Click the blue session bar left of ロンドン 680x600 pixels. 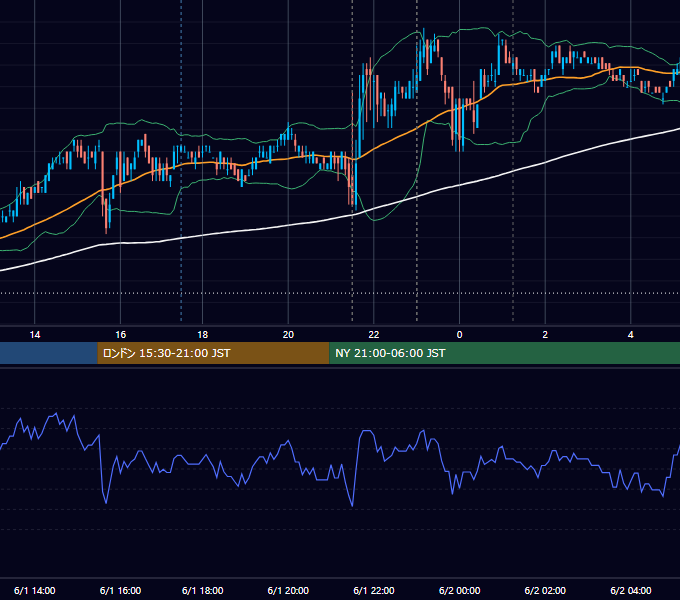pos(49,353)
